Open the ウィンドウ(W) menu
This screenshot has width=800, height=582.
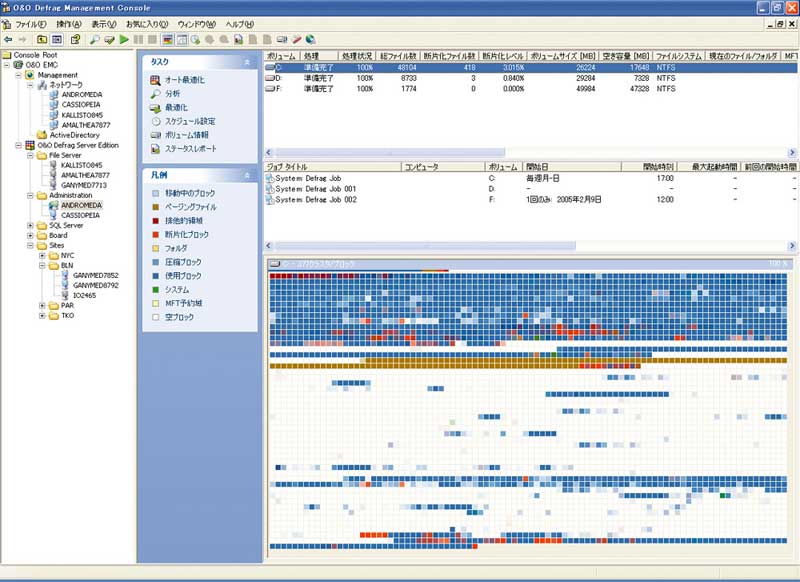coord(197,24)
